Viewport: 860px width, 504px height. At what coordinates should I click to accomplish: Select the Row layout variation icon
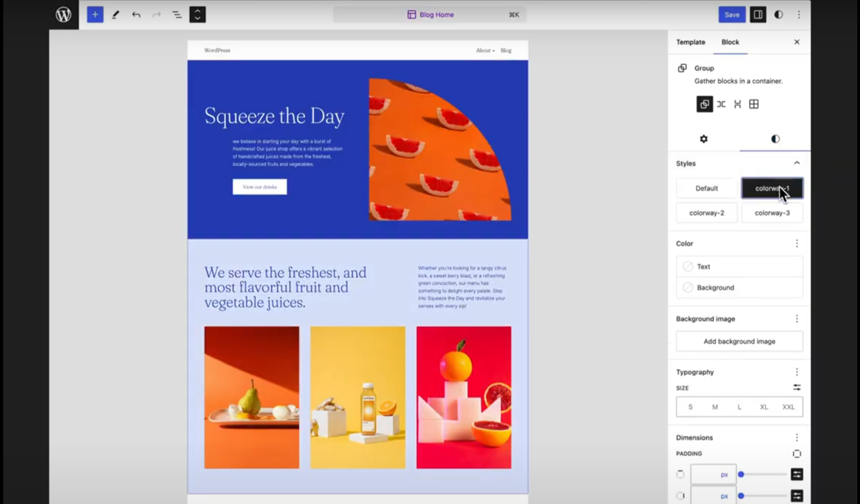[721, 104]
